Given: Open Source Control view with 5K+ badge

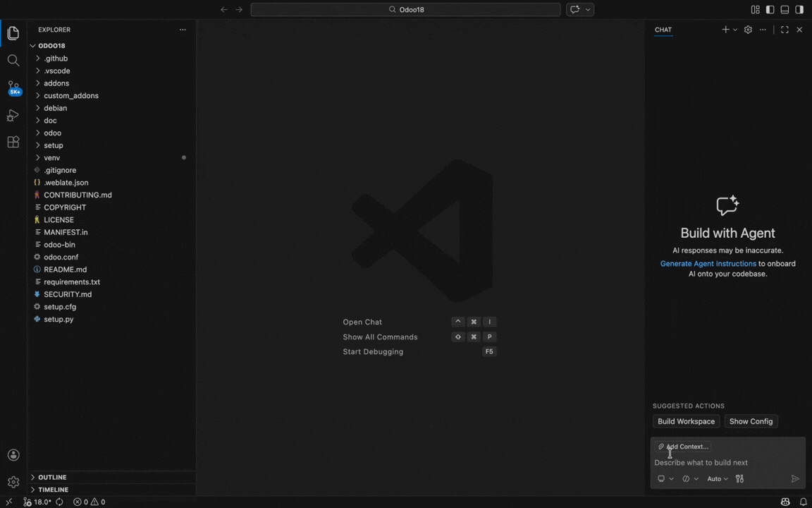Looking at the screenshot, I should tap(14, 87).
